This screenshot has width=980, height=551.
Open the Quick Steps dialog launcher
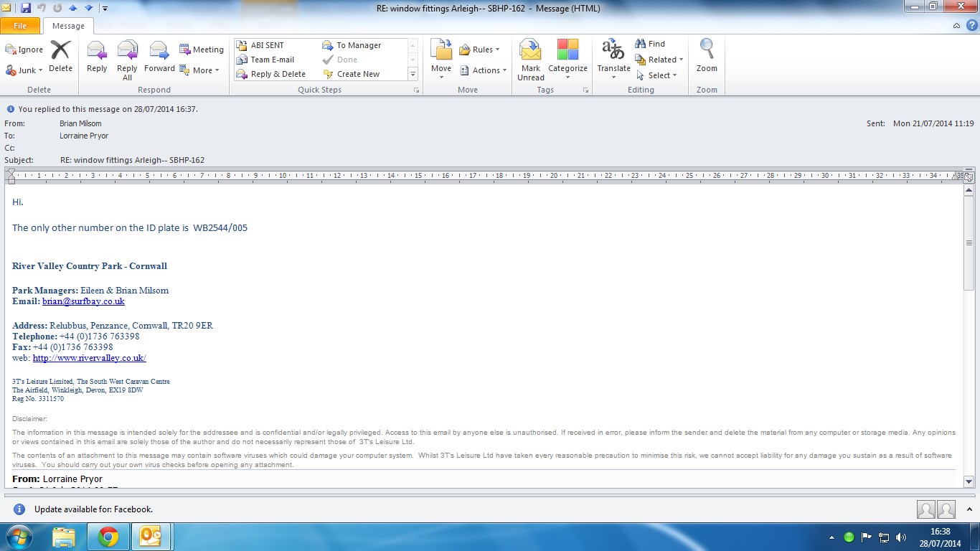[x=416, y=90]
